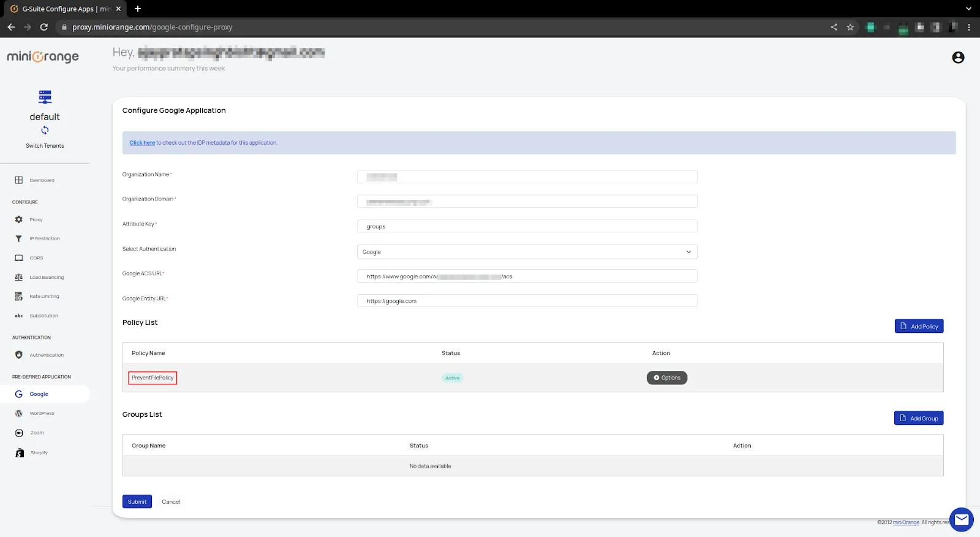Screen dimensions: 980x537
Task: Open the mail chat widget
Action: [x=961, y=520]
